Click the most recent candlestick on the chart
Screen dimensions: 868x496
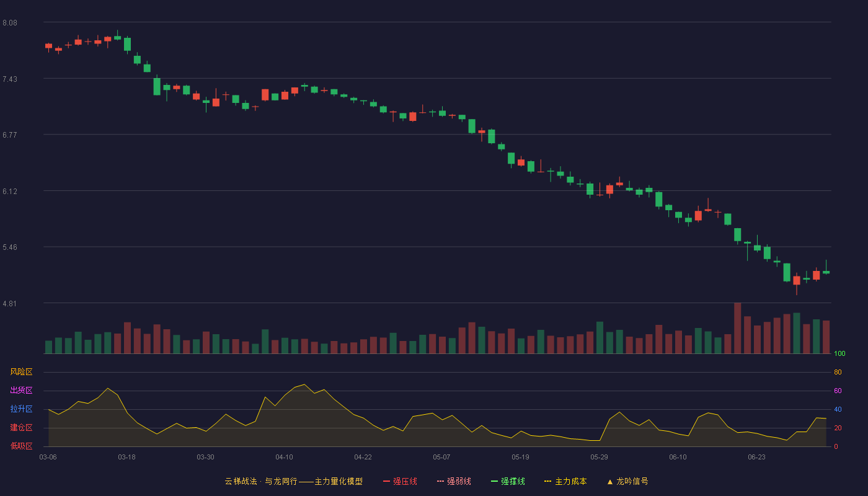[826, 272]
